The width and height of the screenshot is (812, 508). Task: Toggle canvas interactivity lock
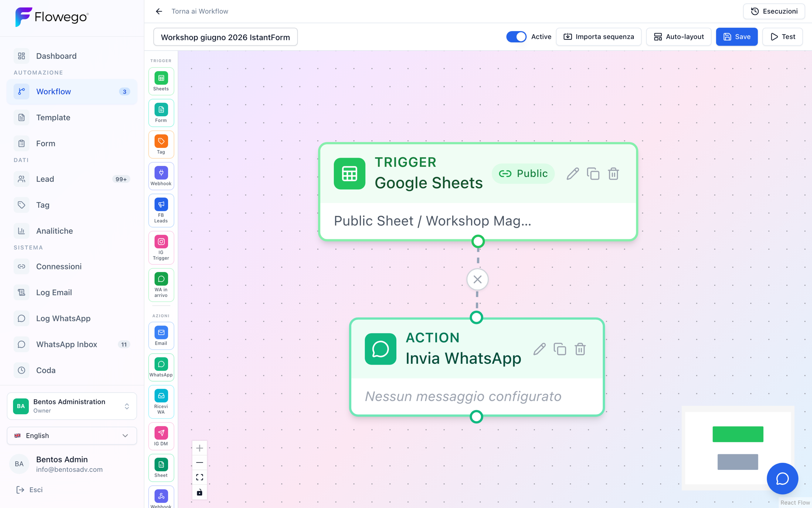point(199,492)
